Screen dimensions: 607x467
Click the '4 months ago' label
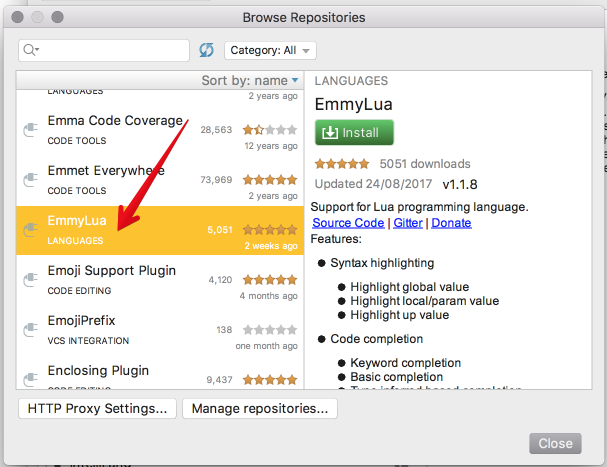pos(268,296)
